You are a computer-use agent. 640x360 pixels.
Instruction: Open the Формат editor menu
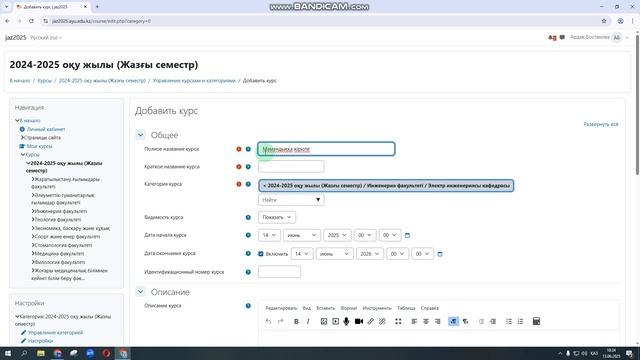pyautogui.click(x=349, y=308)
